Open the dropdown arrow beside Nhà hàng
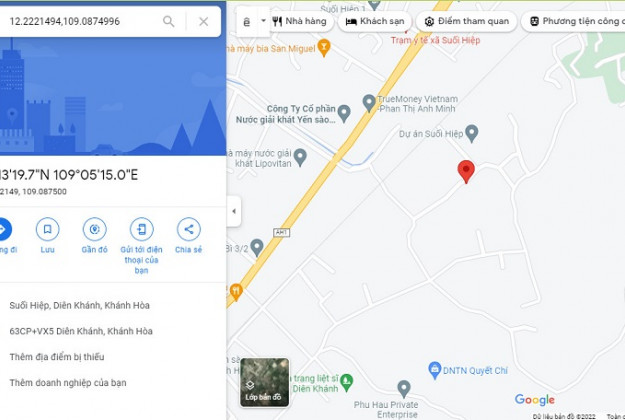Viewport: 625px width, 420px height. pos(263,21)
